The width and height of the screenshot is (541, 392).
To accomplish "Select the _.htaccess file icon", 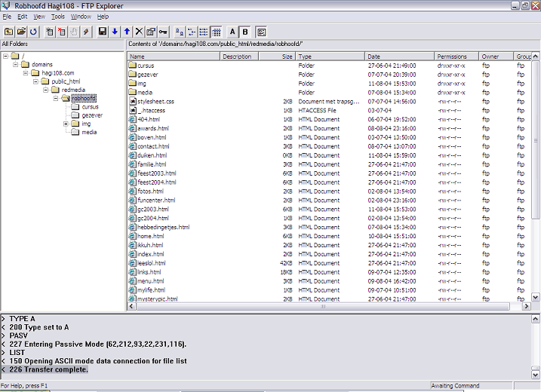I will pos(133,110).
